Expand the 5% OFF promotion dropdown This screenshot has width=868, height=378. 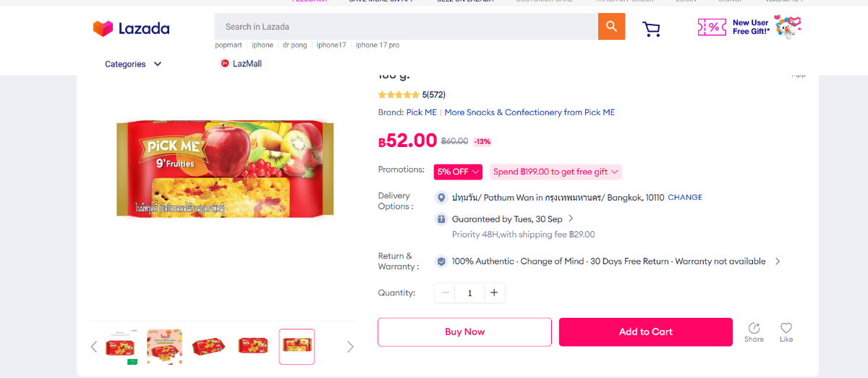click(x=459, y=172)
